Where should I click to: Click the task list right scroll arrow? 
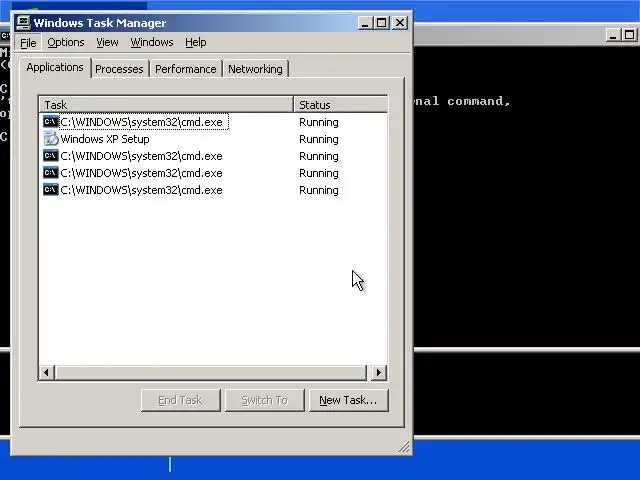[379, 372]
